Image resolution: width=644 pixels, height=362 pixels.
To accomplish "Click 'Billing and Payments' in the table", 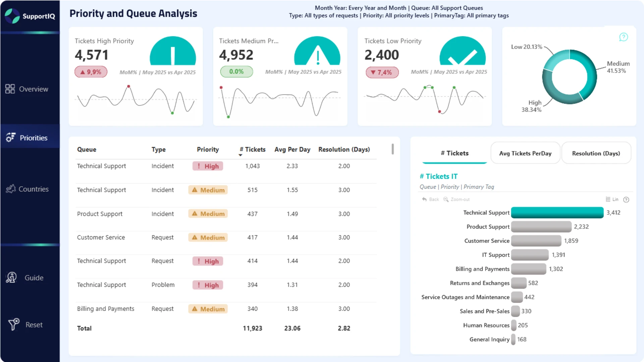I will pyautogui.click(x=106, y=309).
